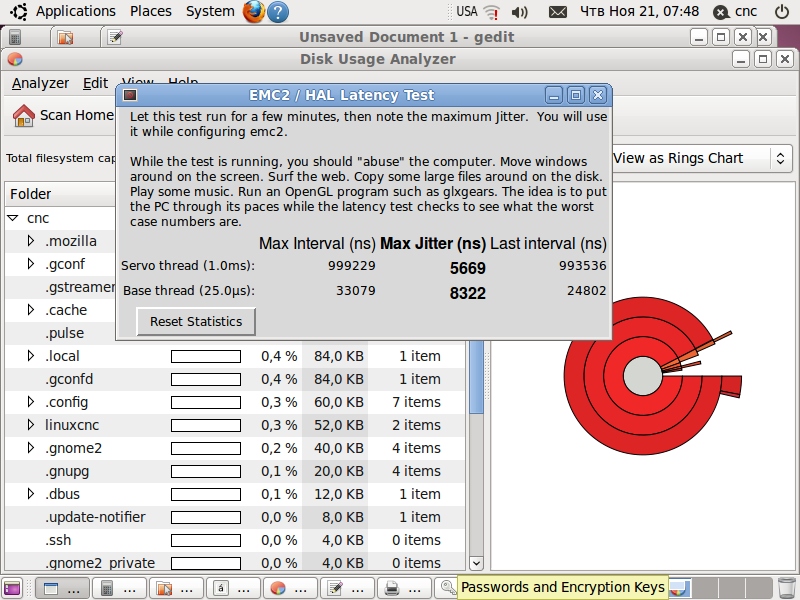Expand the .cache folder
This screenshot has height=600, width=800.
pyautogui.click(x=31, y=310)
